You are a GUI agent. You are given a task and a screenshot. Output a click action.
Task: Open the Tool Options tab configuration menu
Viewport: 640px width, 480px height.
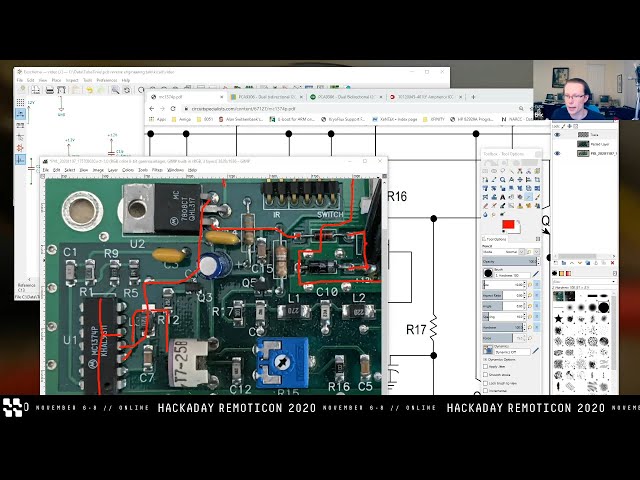click(538, 239)
